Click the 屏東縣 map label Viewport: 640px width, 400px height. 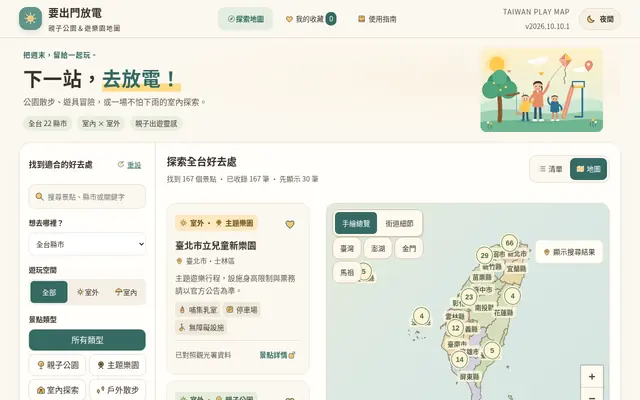click(x=469, y=377)
